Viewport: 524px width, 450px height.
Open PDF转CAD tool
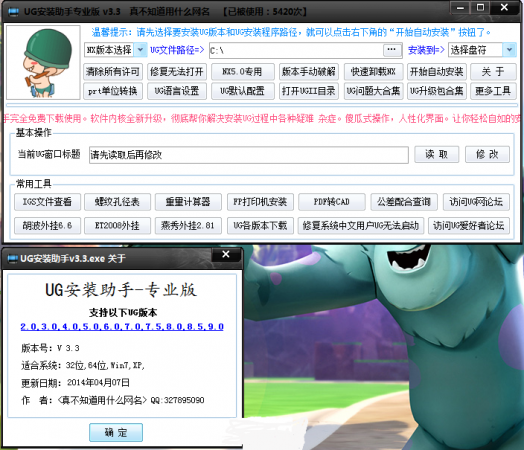332,202
